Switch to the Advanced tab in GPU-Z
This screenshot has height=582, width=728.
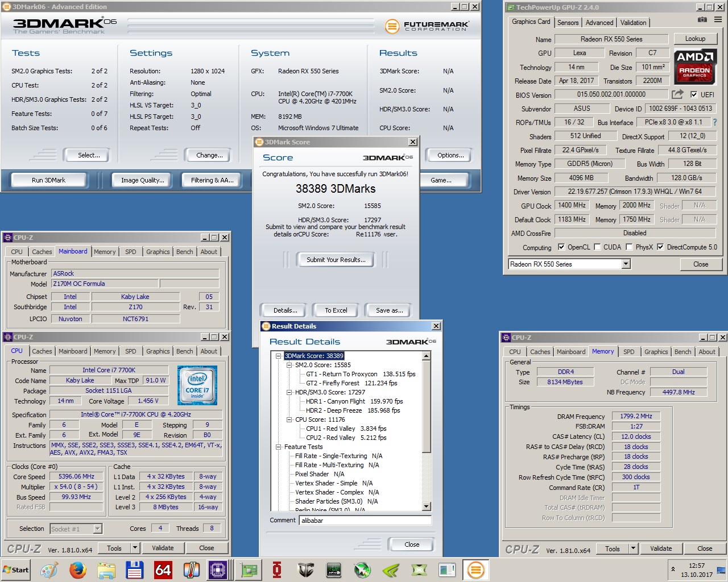click(x=599, y=23)
